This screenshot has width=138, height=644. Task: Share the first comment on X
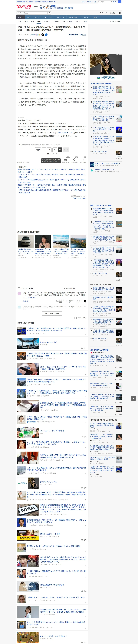[x=85, y=301]
